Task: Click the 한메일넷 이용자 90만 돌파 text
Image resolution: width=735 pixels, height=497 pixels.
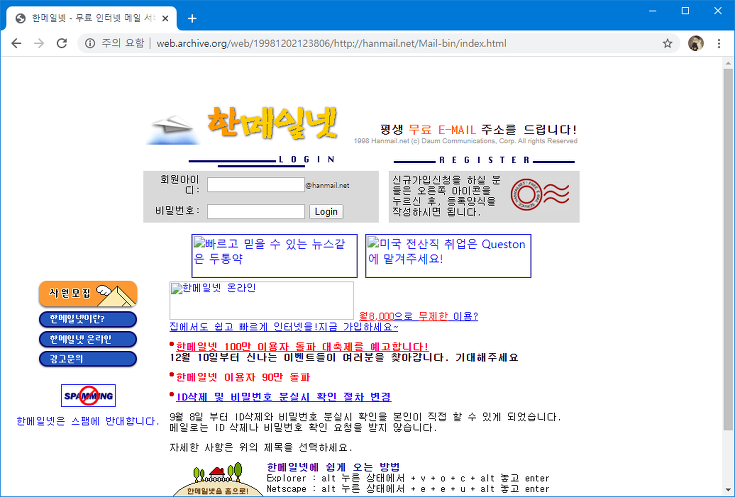Action: point(243,377)
